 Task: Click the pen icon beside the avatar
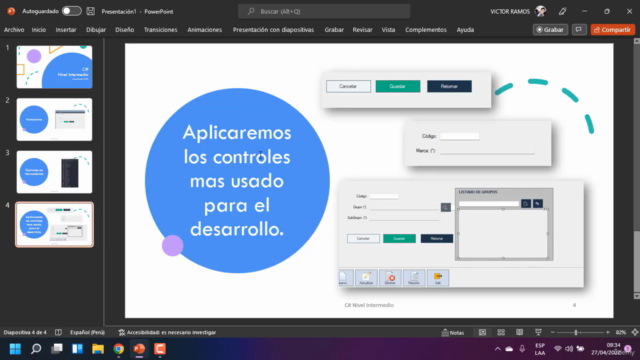pos(562,11)
